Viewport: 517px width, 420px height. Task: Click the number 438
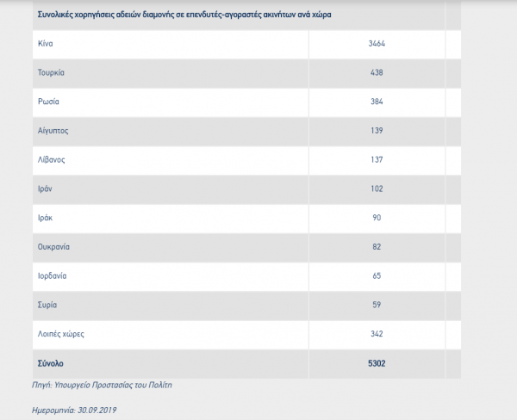[x=376, y=72]
